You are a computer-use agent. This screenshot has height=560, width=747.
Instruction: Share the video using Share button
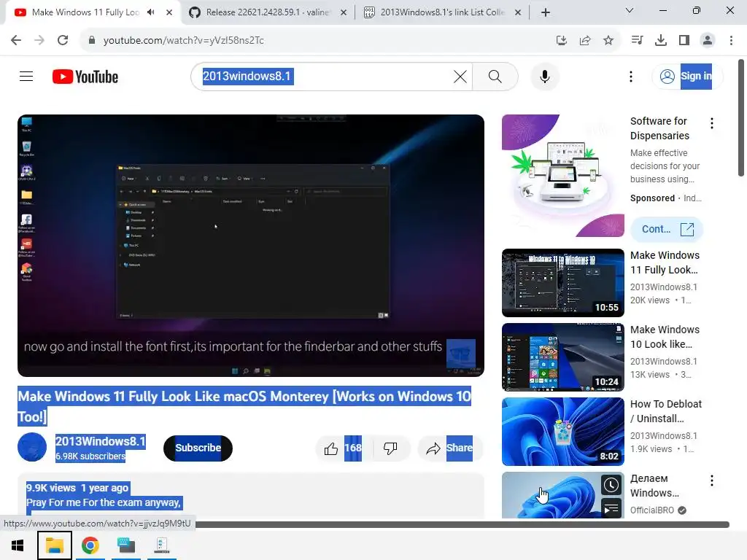click(449, 448)
